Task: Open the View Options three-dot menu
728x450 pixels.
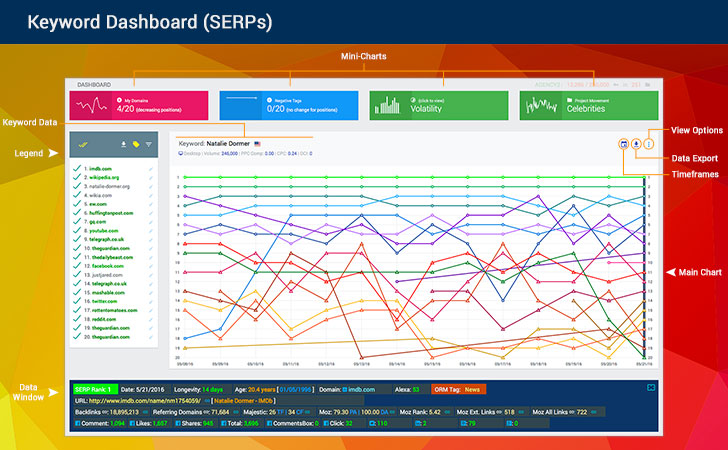Action: [649, 144]
